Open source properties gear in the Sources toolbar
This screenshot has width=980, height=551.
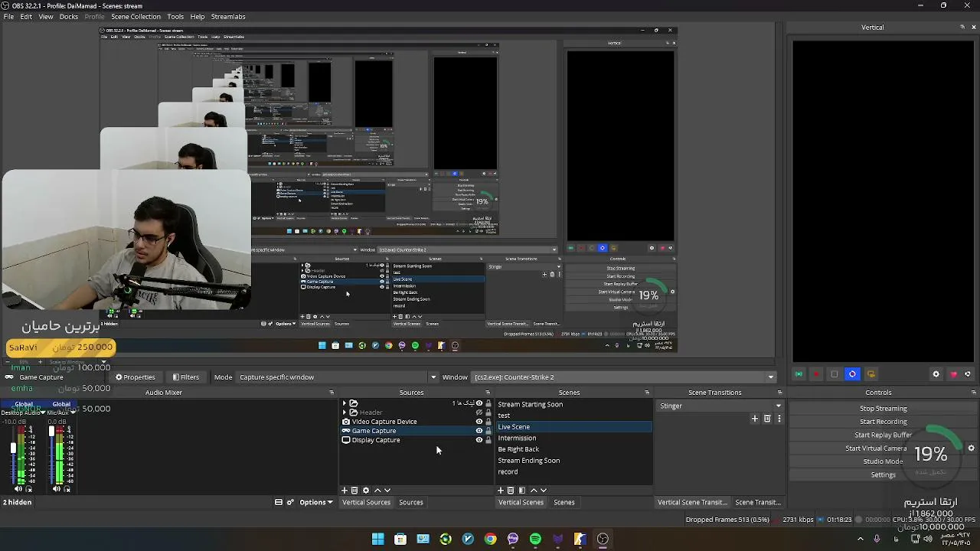pos(366,491)
